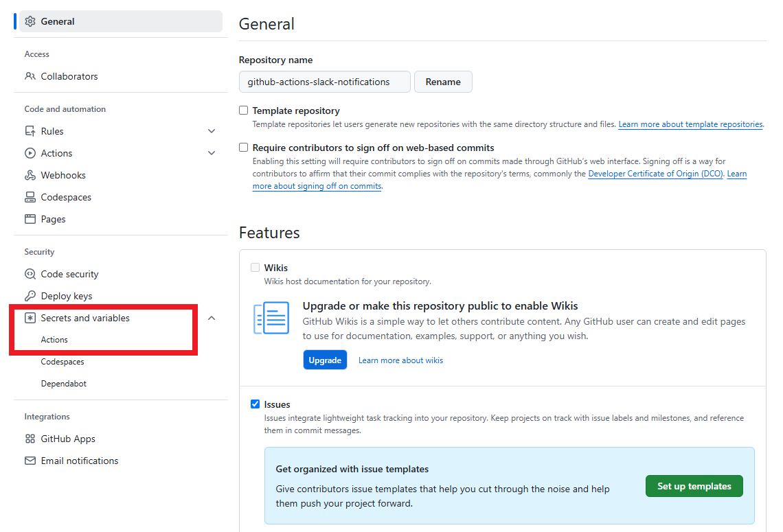Image resolution: width=783 pixels, height=532 pixels.
Task: Click the Deploy keys key icon
Action: point(30,296)
